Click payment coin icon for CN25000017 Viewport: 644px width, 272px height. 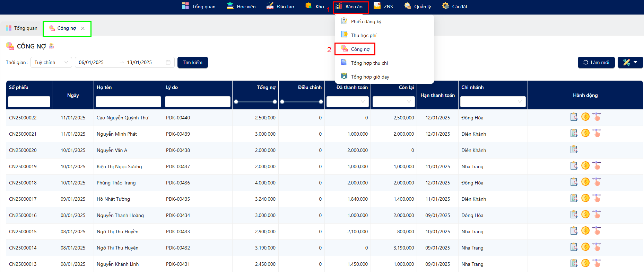click(x=585, y=198)
